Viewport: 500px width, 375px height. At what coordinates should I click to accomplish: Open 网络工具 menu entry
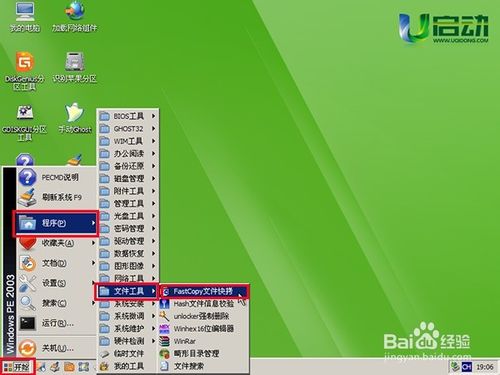(128, 278)
